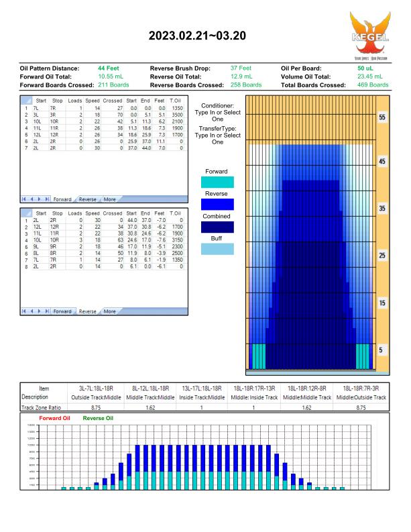Click the 'Forward Oil' chart legend
The height and width of the screenshot is (532, 411).
54,418
